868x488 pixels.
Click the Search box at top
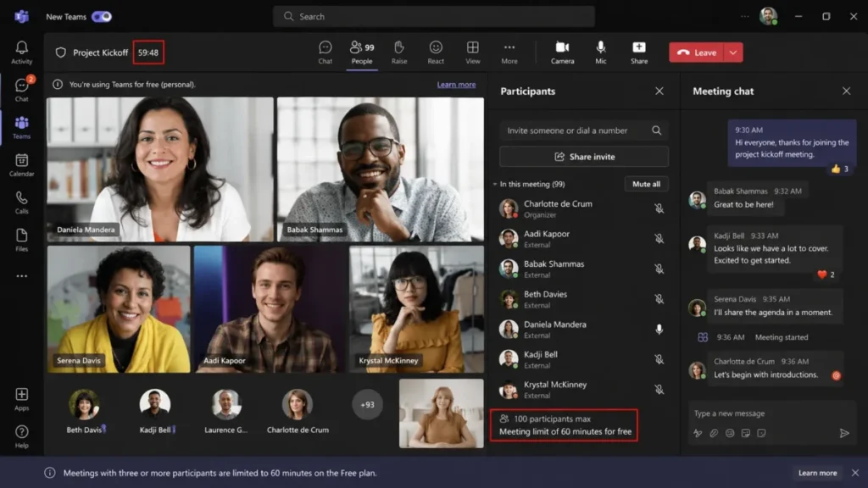433,17
